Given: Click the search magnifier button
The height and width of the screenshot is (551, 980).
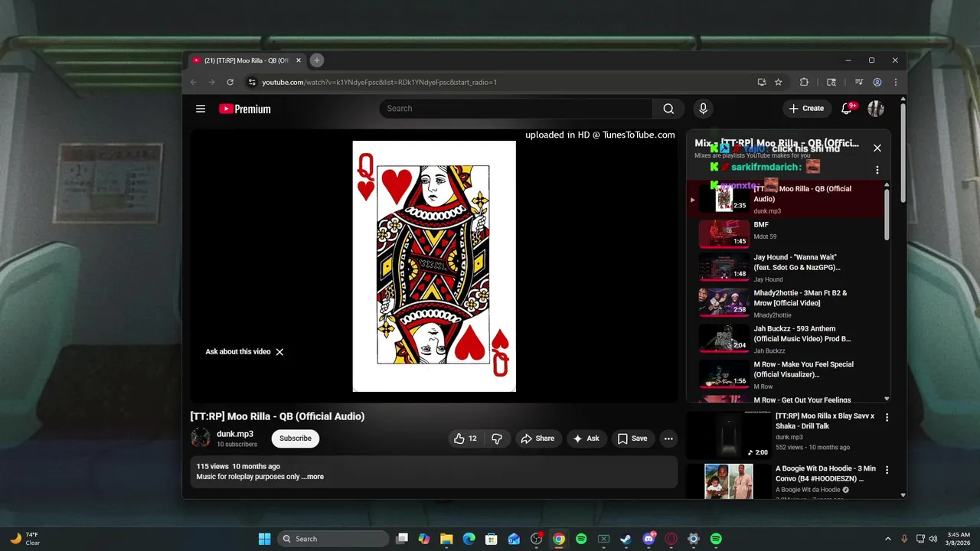Looking at the screenshot, I should pyautogui.click(x=668, y=109).
